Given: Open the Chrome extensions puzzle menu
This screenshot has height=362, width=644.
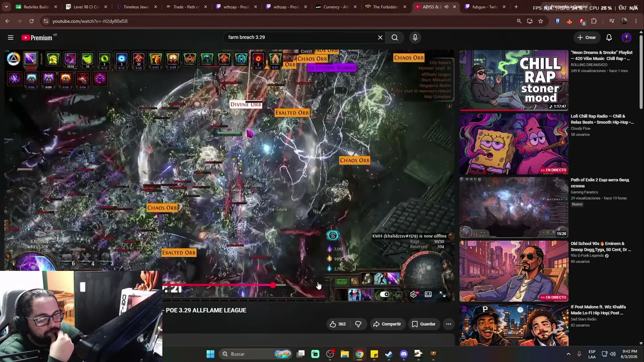Looking at the screenshot, I should click(x=594, y=21).
